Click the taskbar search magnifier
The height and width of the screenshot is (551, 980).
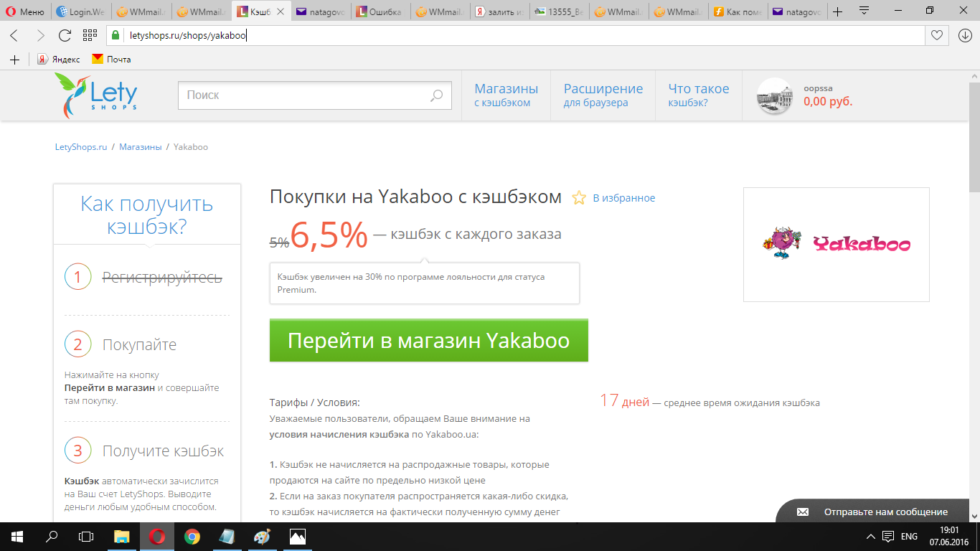[x=52, y=537]
